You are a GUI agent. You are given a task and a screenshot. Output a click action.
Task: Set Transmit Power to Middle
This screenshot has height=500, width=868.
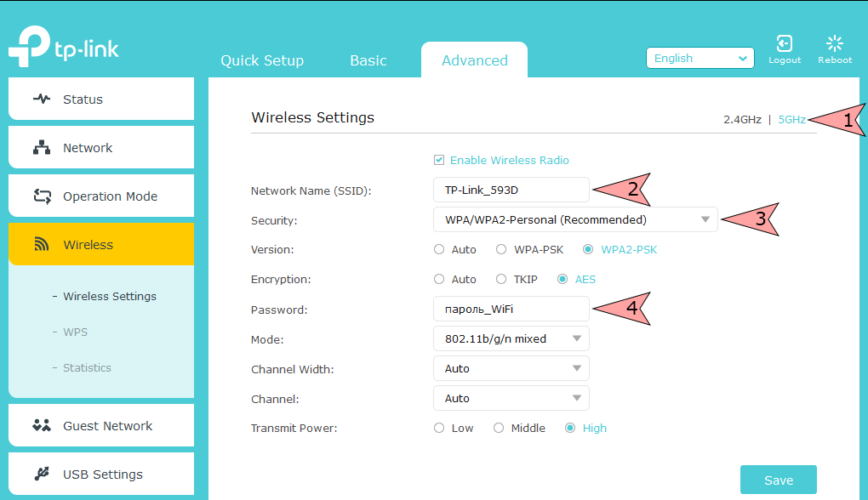499,428
